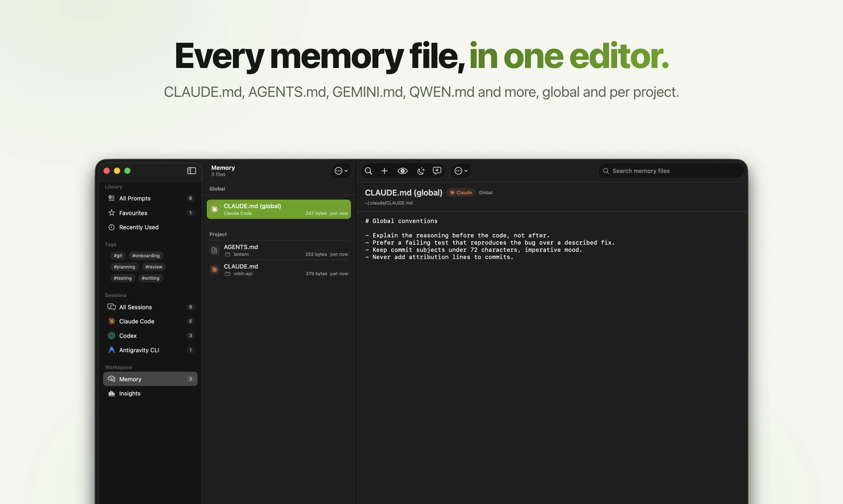This screenshot has width=843, height=504.
Task: Filter by the #git tag
Action: [x=118, y=256]
